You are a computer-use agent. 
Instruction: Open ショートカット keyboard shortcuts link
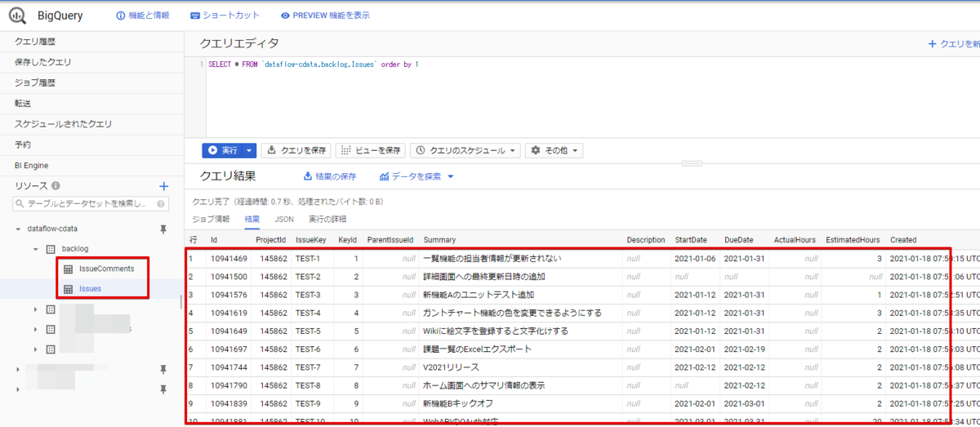coord(225,16)
